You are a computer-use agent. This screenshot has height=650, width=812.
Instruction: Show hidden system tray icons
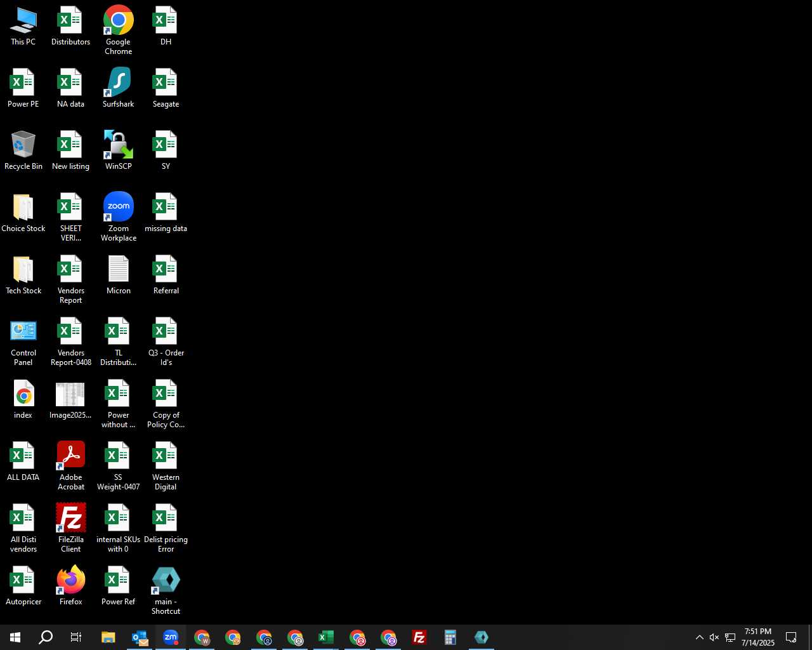click(x=699, y=637)
